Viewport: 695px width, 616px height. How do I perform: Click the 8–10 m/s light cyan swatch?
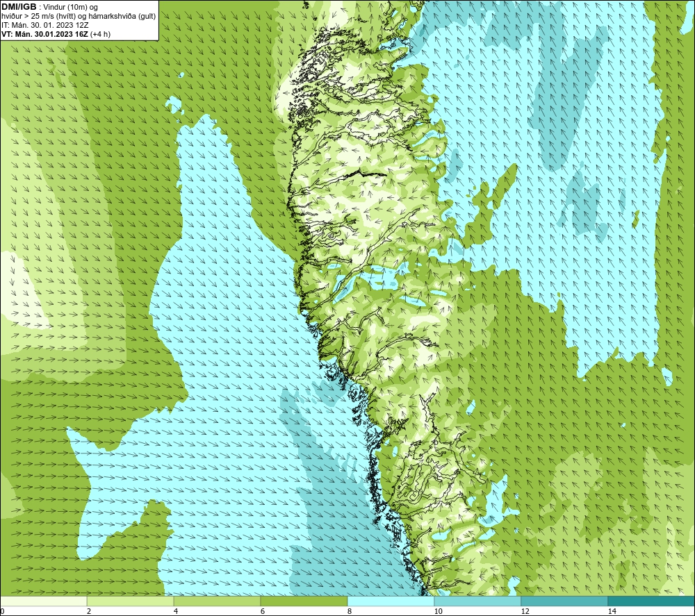click(x=391, y=601)
